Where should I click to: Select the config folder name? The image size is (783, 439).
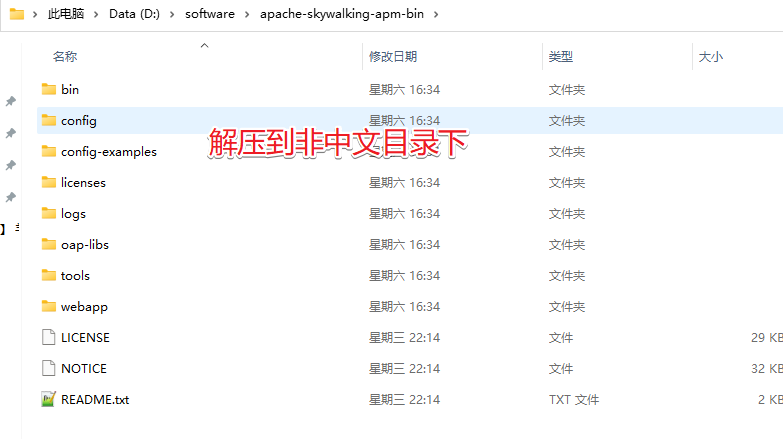[x=79, y=121]
